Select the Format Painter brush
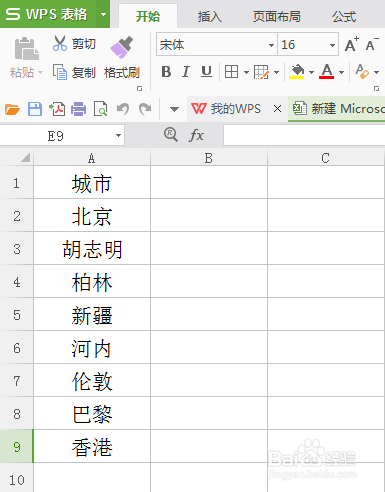 point(121,47)
